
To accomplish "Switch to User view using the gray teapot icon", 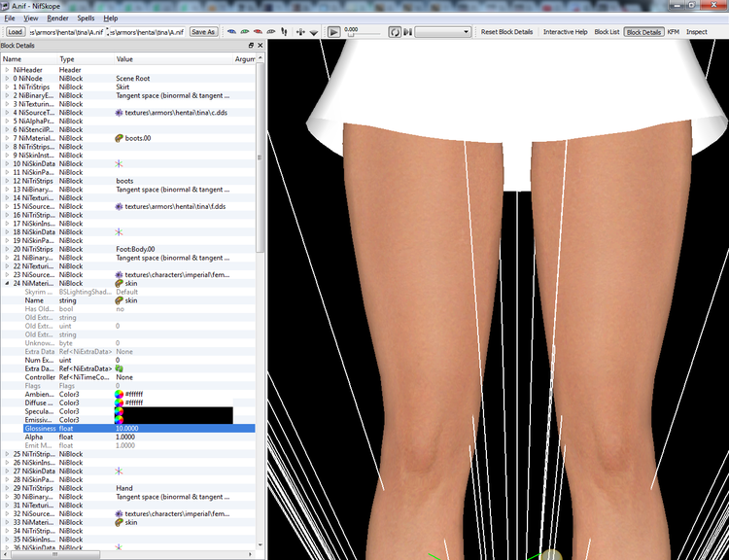I will (x=271, y=32).
